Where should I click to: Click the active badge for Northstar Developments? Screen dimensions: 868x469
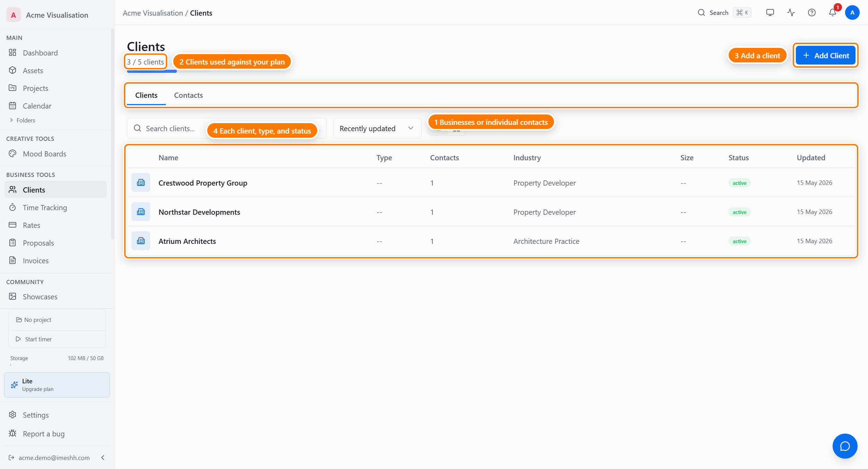point(739,212)
